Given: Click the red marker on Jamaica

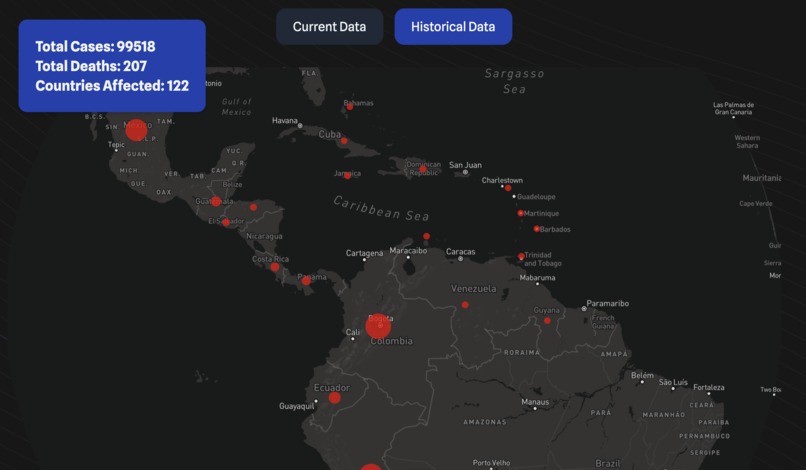Looking at the screenshot, I should coord(347,176).
